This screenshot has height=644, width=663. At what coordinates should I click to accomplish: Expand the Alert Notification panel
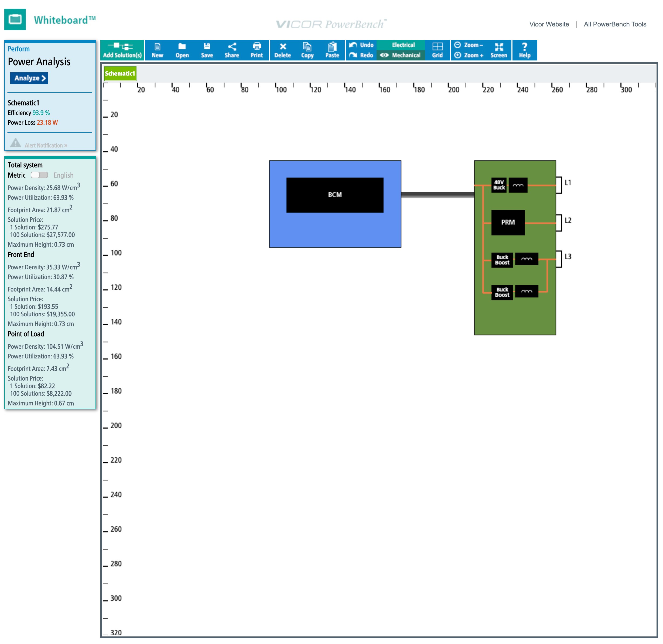pyautogui.click(x=46, y=145)
